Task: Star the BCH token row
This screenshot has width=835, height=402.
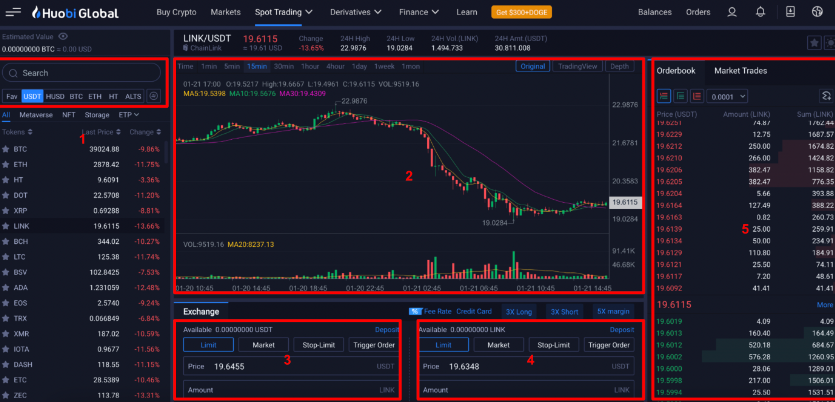Action: 6,242
